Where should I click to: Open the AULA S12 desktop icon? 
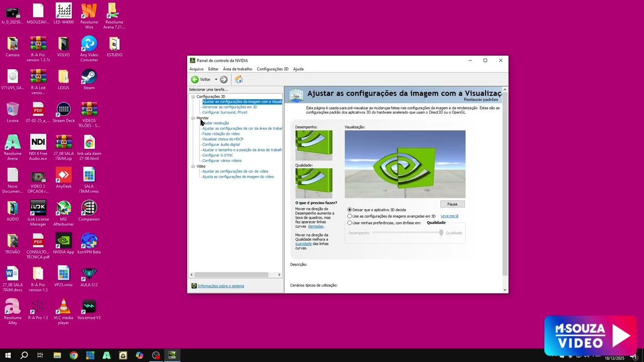pos(89,276)
